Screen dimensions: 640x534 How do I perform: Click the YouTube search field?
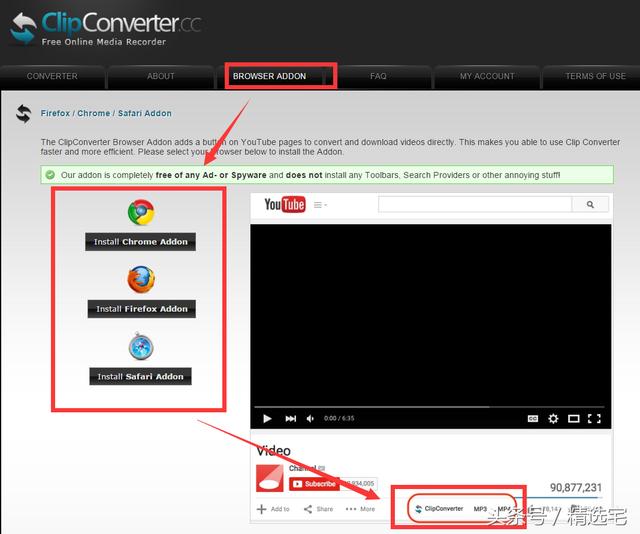click(x=475, y=204)
